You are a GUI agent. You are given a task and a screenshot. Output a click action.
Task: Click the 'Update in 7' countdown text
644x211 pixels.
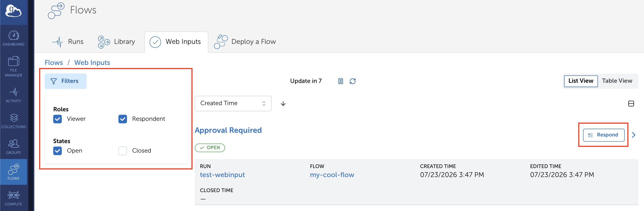306,81
